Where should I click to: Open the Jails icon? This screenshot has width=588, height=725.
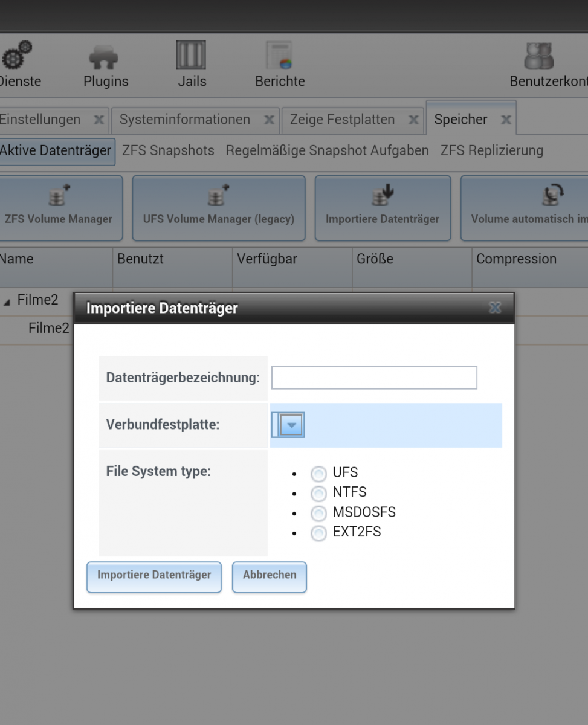192,56
